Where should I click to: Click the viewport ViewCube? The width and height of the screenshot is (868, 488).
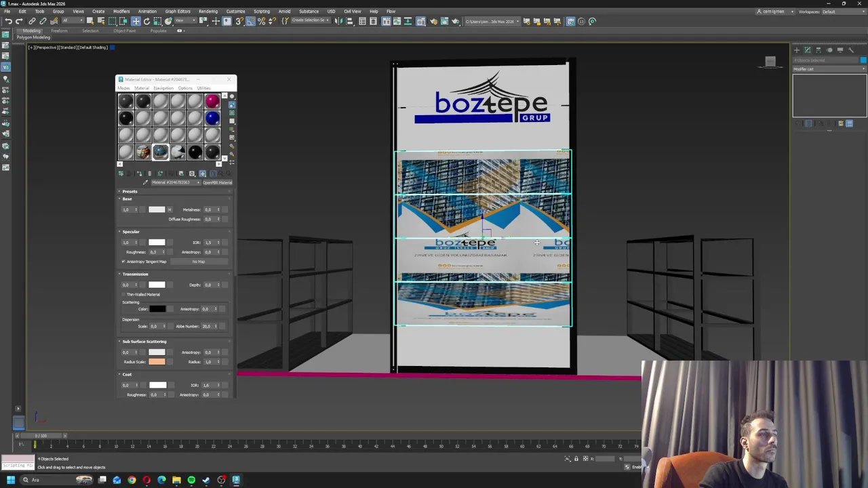[770, 62]
